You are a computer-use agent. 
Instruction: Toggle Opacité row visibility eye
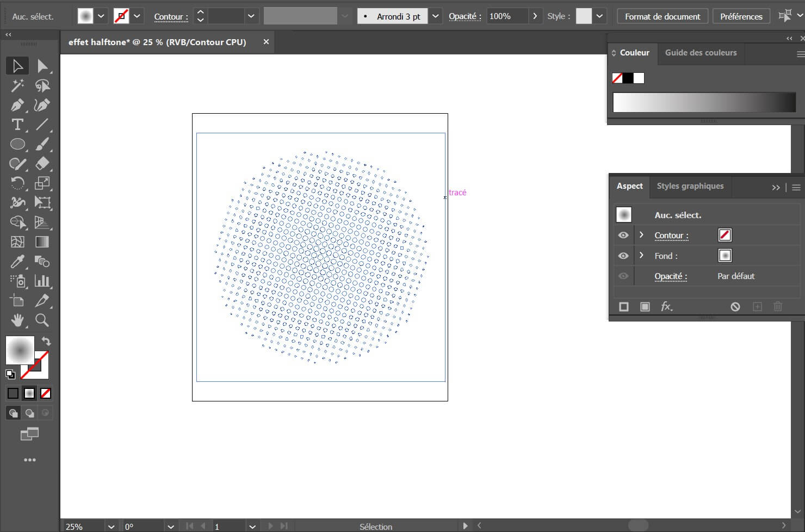pyautogui.click(x=623, y=276)
